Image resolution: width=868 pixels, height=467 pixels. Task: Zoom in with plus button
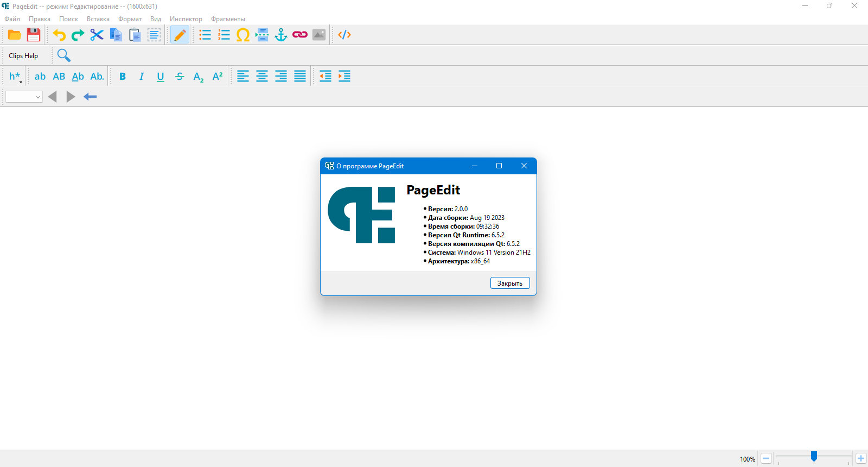click(x=861, y=458)
